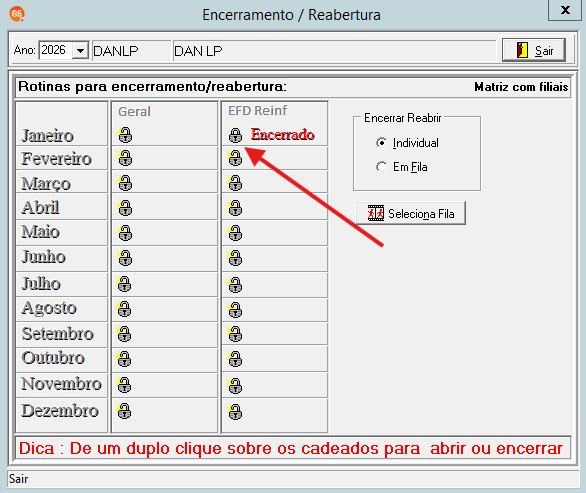The height and width of the screenshot is (493, 586).
Task: Click the Geral padlock for Agosto
Action: (124, 309)
